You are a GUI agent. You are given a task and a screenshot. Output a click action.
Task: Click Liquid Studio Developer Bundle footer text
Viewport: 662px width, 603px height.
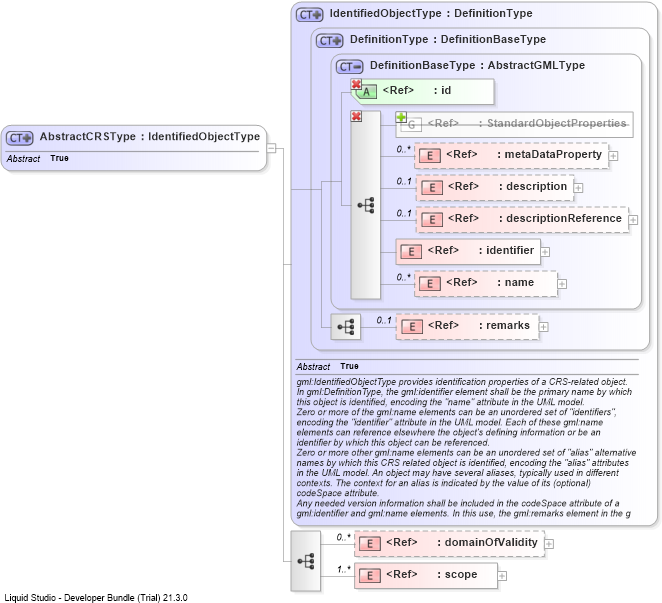96,598
